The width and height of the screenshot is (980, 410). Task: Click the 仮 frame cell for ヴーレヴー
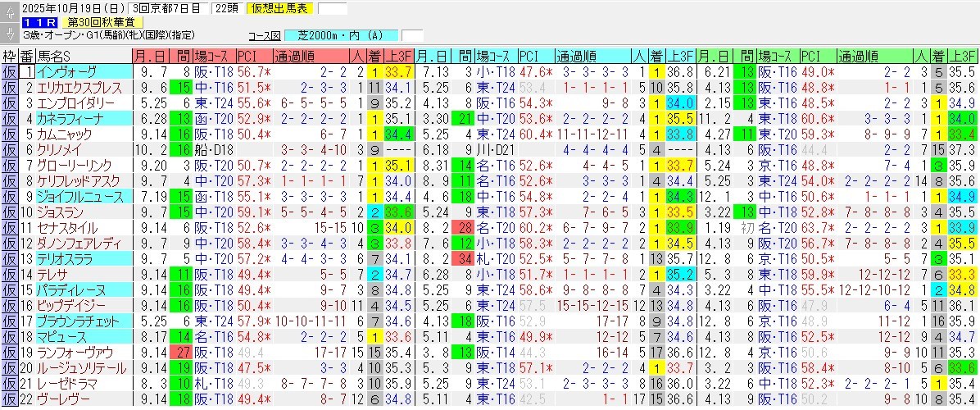pyautogui.click(x=9, y=399)
